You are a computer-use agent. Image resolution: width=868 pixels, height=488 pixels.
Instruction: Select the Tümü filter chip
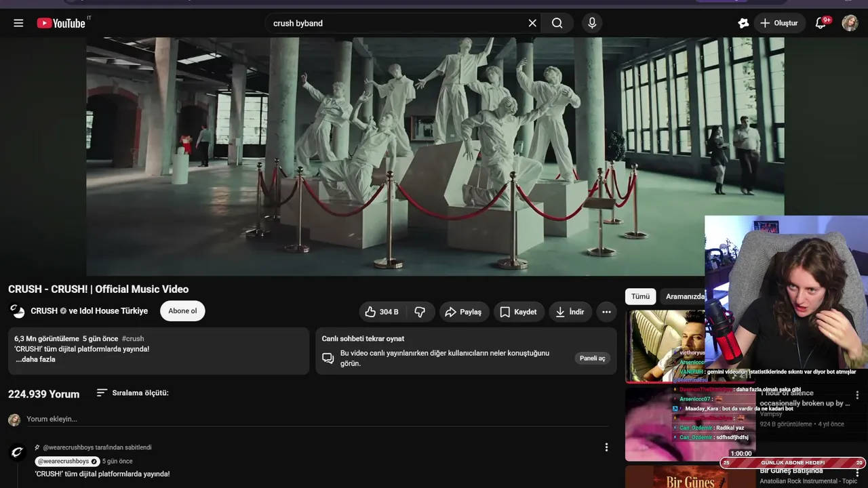point(640,296)
